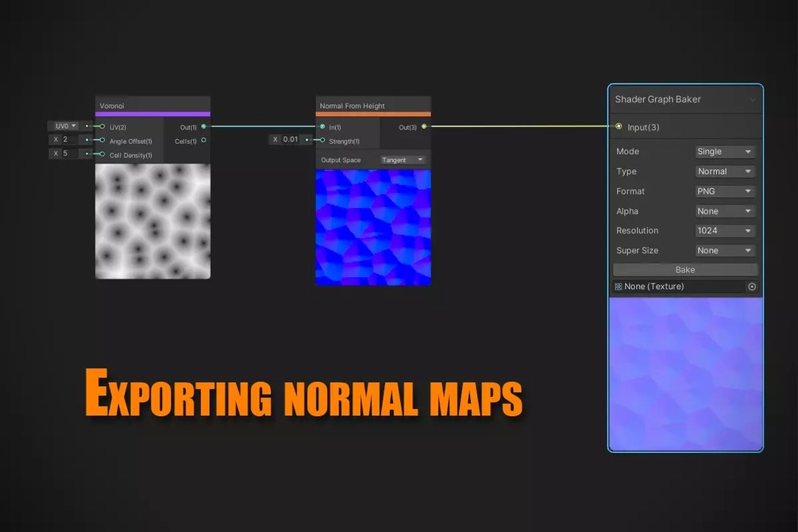The height and width of the screenshot is (532, 798).
Task: Click the In(1) input port on Normal From Height
Action: [x=322, y=126]
